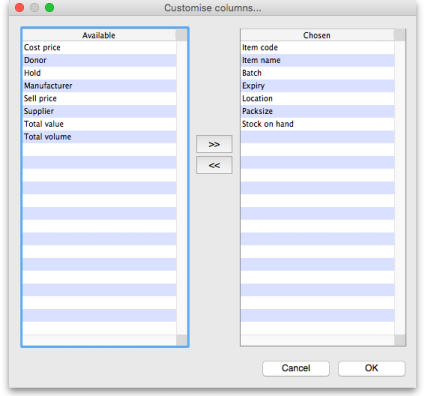Select Total value column
This screenshot has width=425, height=396.
point(99,124)
